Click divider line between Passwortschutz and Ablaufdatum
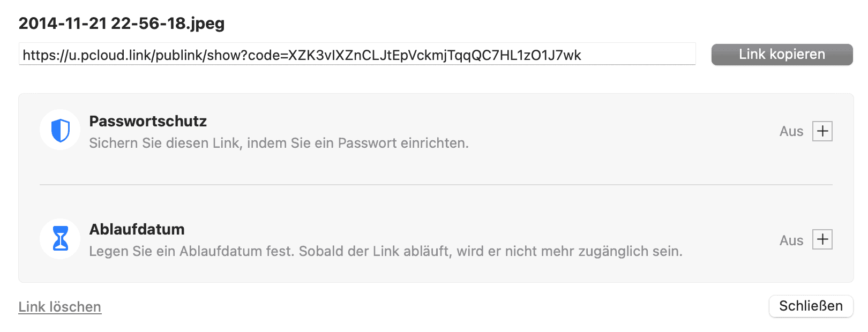This screenshot has height=332, width=868. pyautogui.click(x=436, y=185)
